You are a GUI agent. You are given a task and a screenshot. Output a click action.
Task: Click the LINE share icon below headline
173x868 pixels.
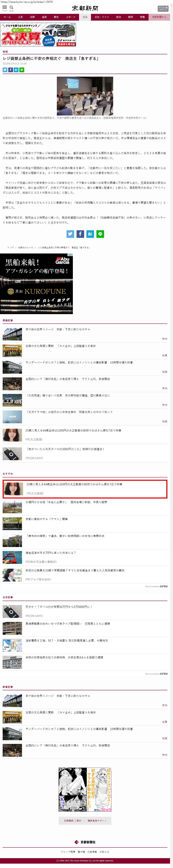pyautogui.click(x=22, y=70)
